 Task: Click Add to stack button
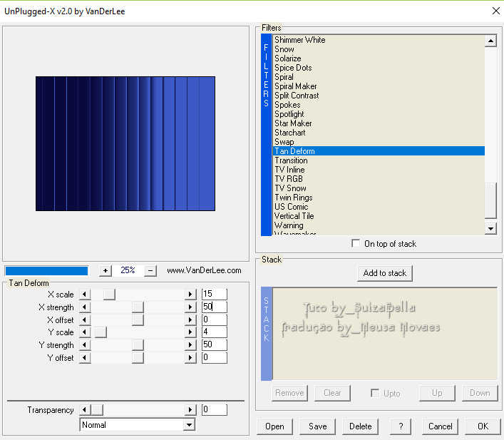coord(385,273)
